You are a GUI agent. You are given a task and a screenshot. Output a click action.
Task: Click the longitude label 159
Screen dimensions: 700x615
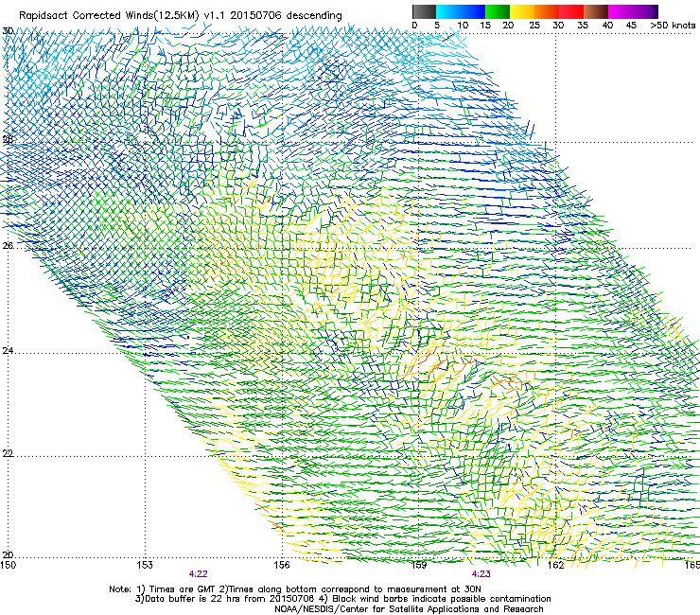(419, 565)
